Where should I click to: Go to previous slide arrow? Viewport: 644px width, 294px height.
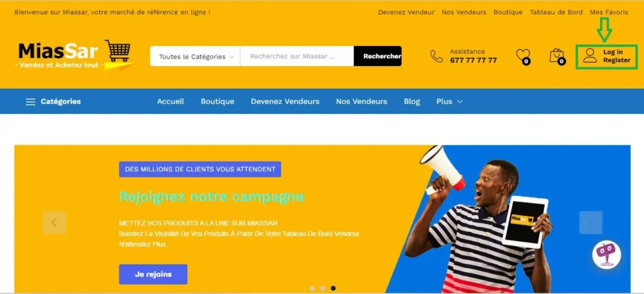(54, 222)
